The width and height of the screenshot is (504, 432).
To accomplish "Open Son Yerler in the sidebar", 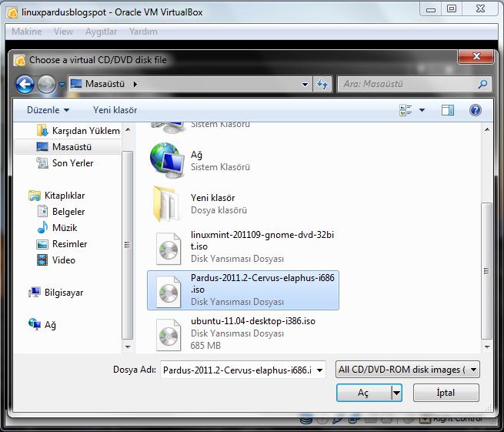I will [65, 163].
